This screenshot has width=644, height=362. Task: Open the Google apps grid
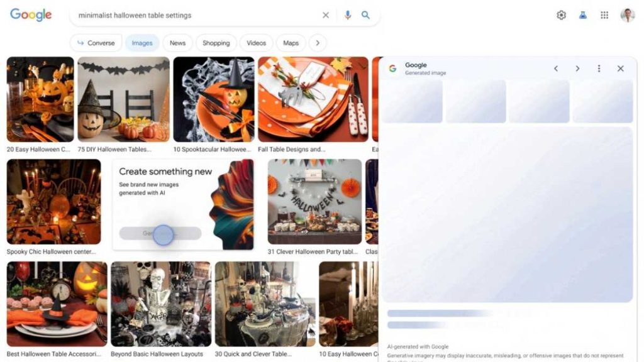(x=604, y=15)
